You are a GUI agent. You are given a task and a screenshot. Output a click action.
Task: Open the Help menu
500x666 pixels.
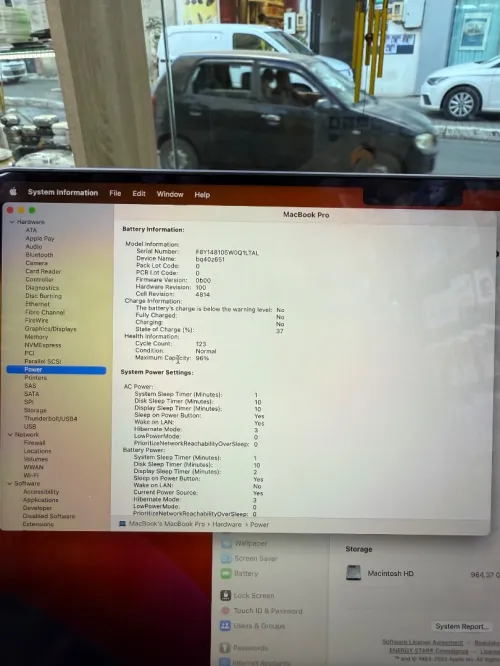click(x=202, y=195)
